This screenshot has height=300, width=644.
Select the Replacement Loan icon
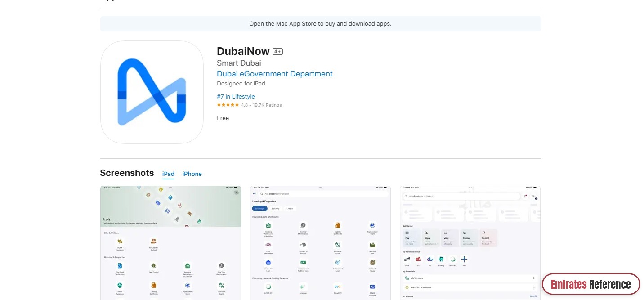tap(338, 263)
